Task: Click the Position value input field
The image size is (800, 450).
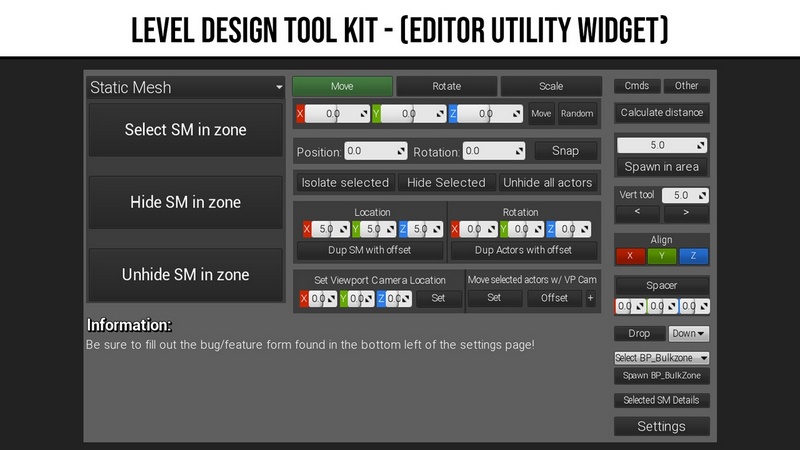Action: 375,152
